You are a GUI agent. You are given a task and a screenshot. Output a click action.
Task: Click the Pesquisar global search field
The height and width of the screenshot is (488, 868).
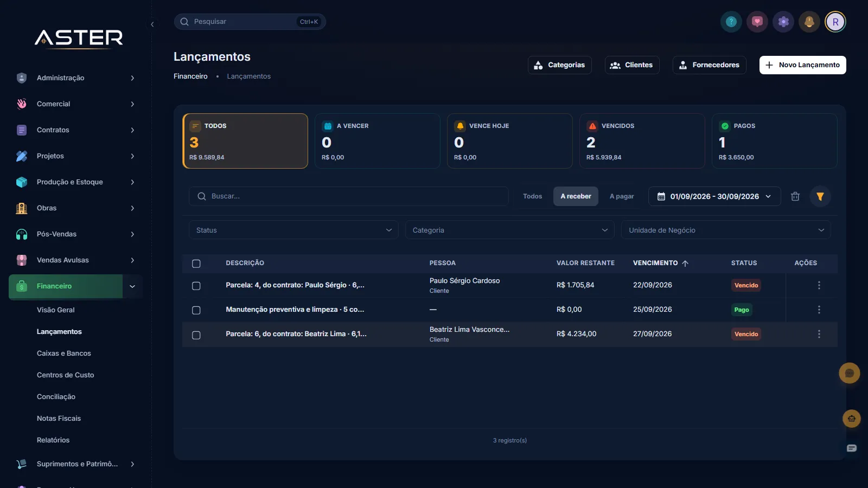[250, 22]
